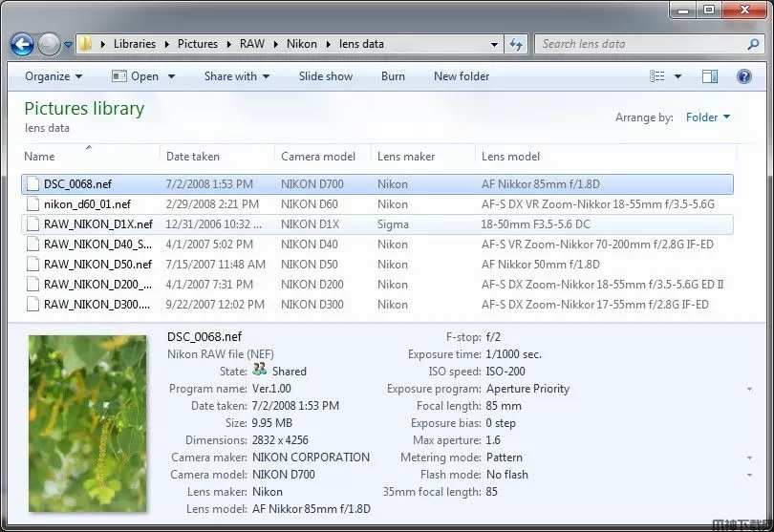The image size is (774, 532).
Task: Click the file icon of nikon_d60_01.nef
Action: (32, 203)
